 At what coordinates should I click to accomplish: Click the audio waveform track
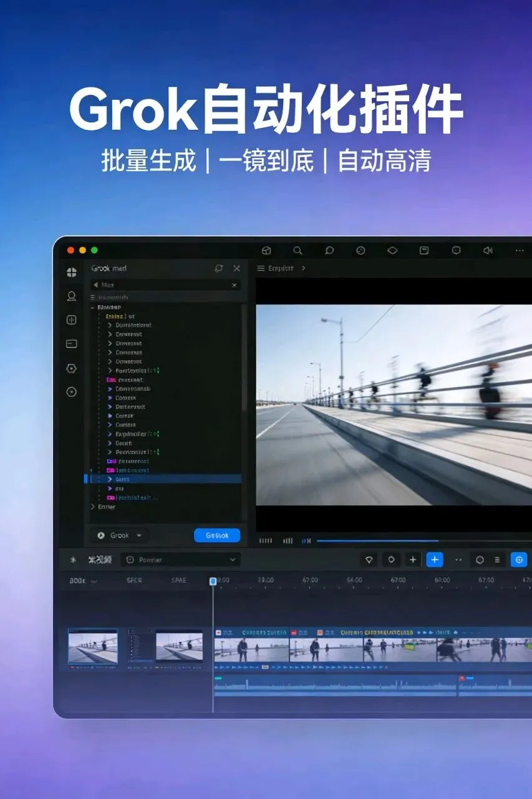point(373,685)
